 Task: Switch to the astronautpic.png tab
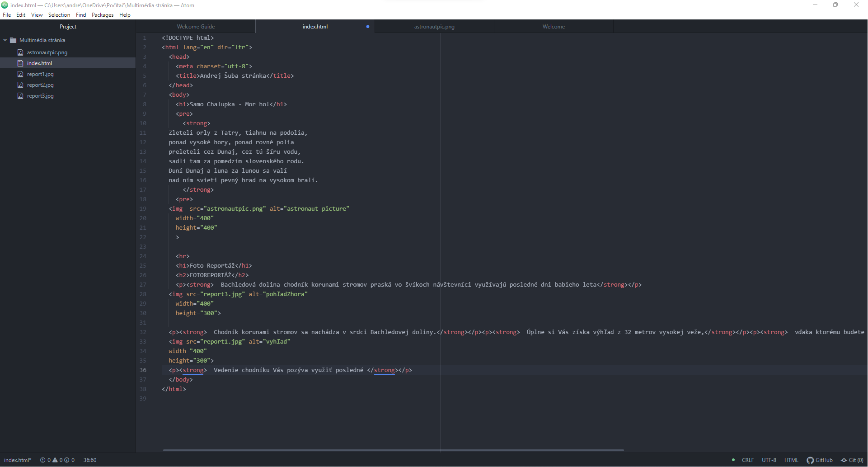pyautogui.click(x=434, y=27)
